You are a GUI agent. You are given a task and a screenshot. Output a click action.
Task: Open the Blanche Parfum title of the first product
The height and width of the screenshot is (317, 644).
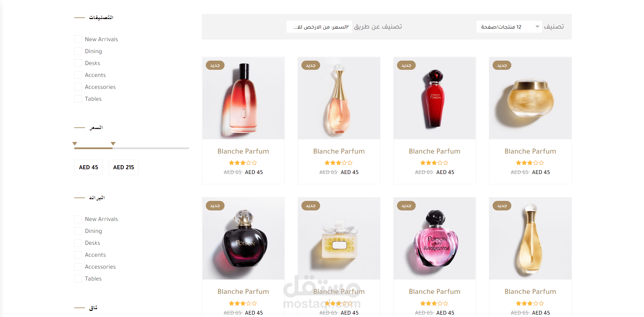coord(243,151)
